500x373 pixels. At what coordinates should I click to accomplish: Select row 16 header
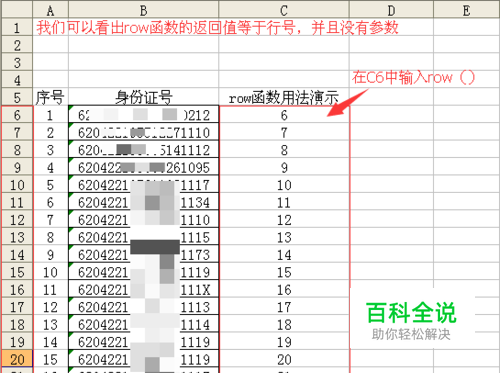pyautogui.click(x=17, y=289)
